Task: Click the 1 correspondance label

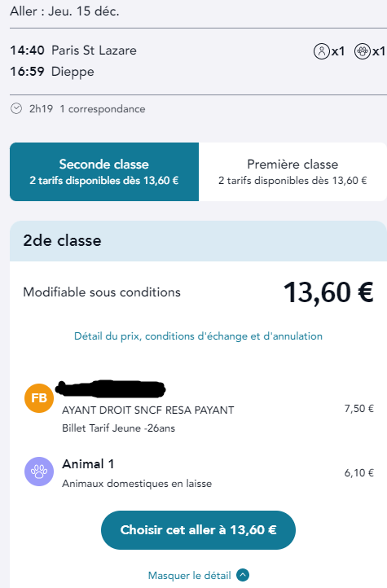Action: (103, 109)
